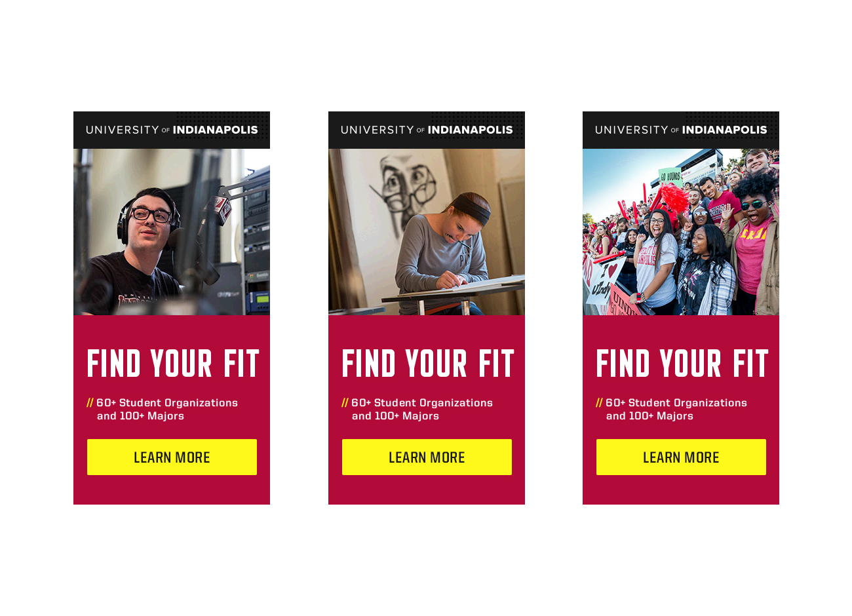
Task: Click Learn More on crowd photo ad
Action: (x=681, y=457)
